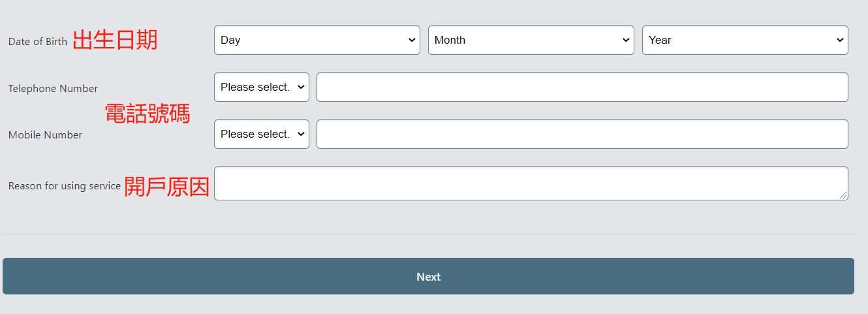Focus the Mobile Number text field

point(582,134)
